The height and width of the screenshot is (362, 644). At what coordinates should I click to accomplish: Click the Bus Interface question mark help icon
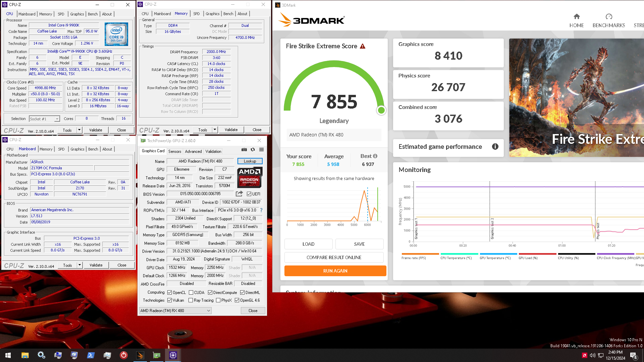click(x=261, y=210)
